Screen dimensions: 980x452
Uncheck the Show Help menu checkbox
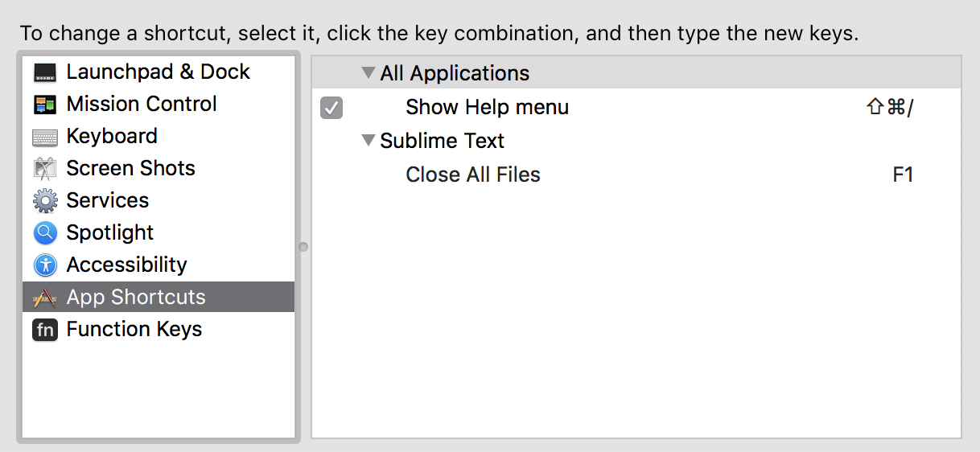pos(331,107)
